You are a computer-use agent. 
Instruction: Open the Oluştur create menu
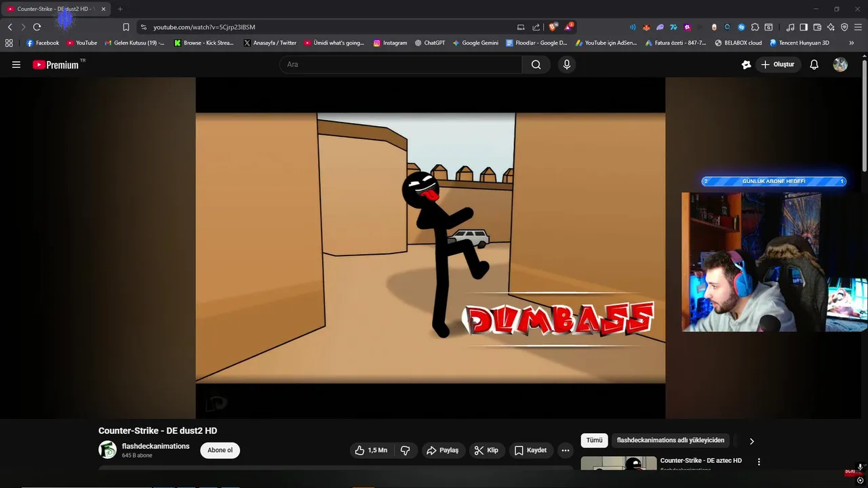(x=778, y=64)
